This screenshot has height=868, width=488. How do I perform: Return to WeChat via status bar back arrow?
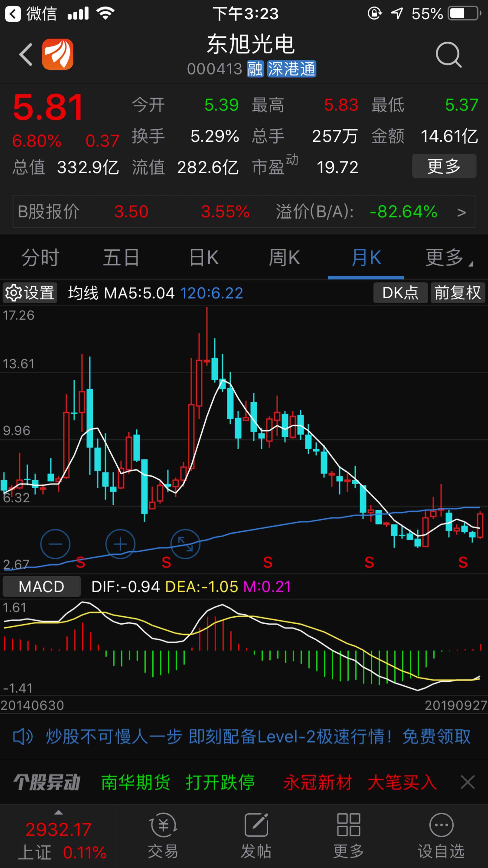coord(13,14)
